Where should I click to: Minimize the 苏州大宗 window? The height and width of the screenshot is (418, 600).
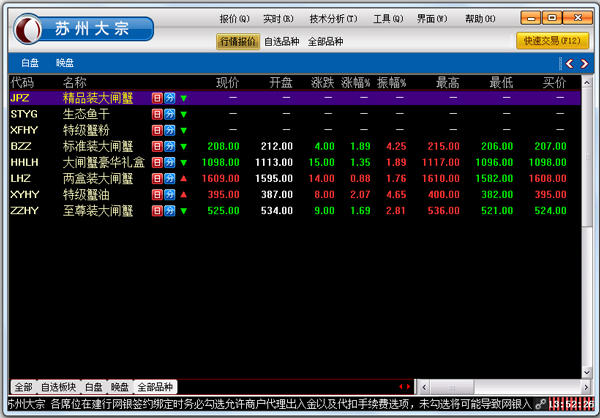[x=530, y=18]
